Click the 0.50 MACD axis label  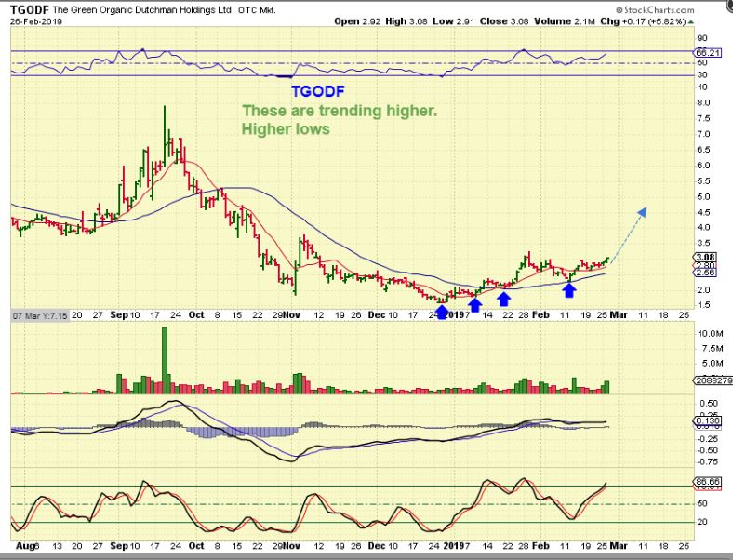click(710, 404)
